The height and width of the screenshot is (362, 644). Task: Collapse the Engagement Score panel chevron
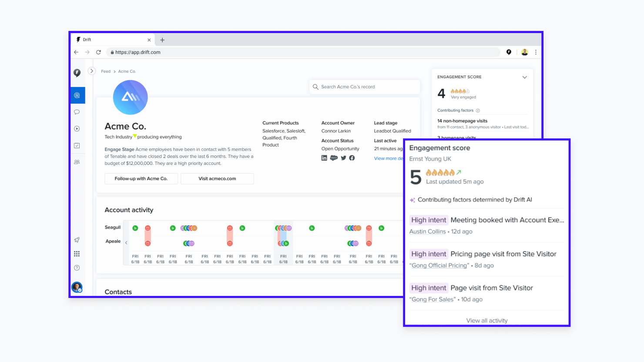[525, 77]
